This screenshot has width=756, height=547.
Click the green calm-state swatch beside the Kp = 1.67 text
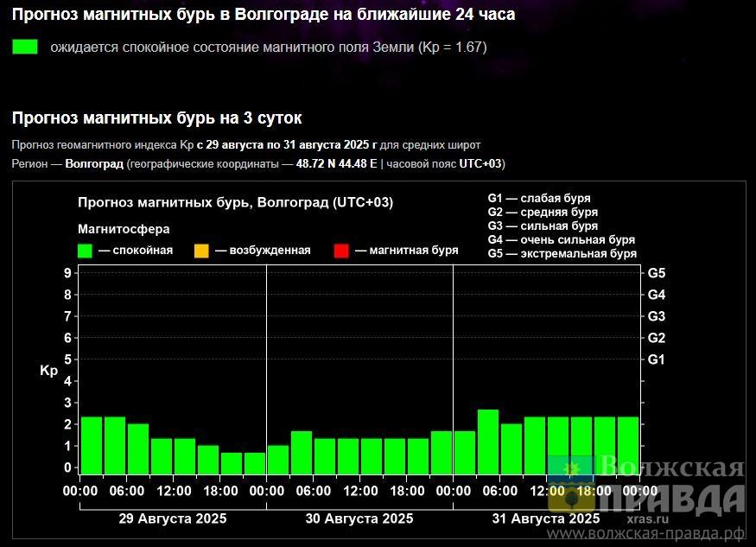pos(25,47)
